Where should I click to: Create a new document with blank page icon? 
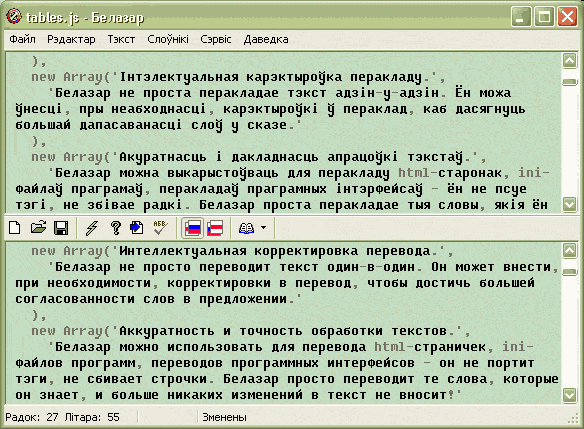point(15,228)
